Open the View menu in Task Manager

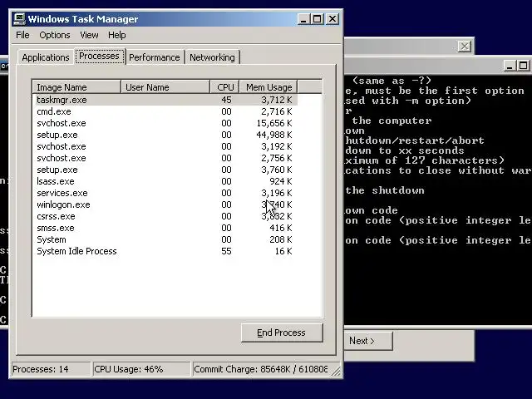click(x=89, y=35)
